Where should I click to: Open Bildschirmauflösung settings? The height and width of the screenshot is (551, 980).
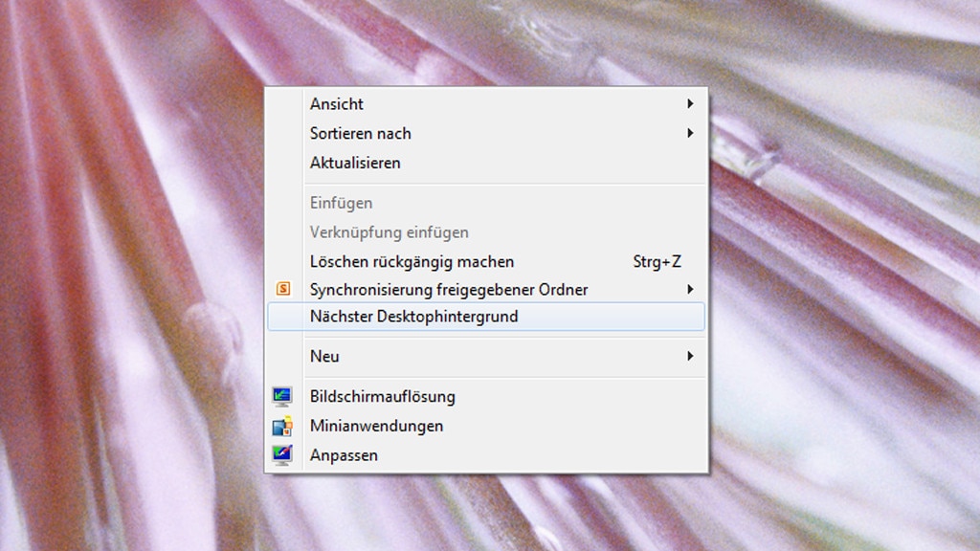(485, 396)
